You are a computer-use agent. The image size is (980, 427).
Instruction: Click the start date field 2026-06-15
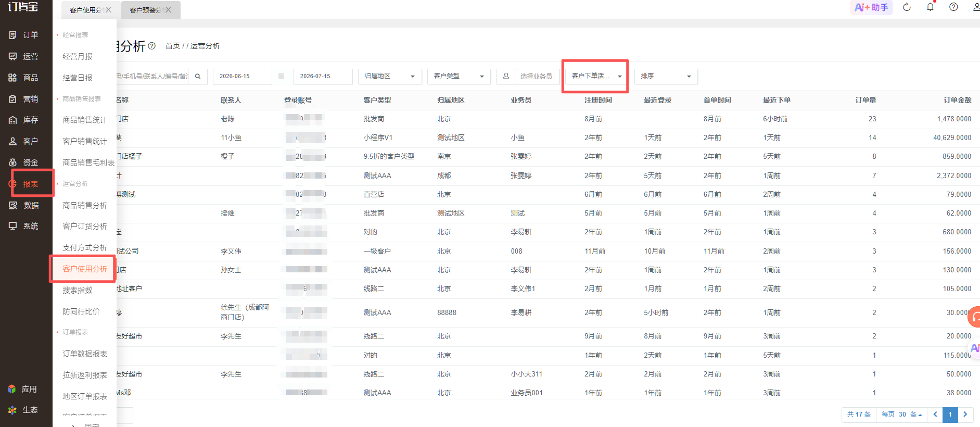(x=242, y=76)
